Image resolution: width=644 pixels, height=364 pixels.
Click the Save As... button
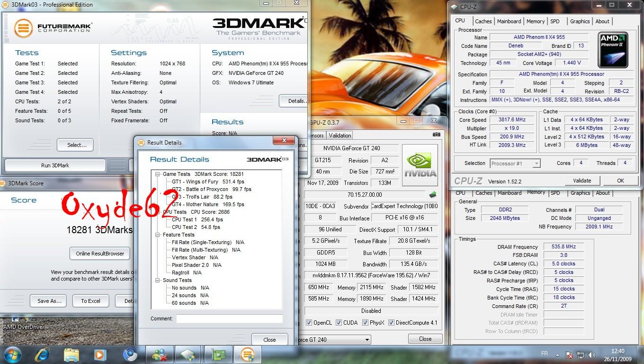[49, 301]
